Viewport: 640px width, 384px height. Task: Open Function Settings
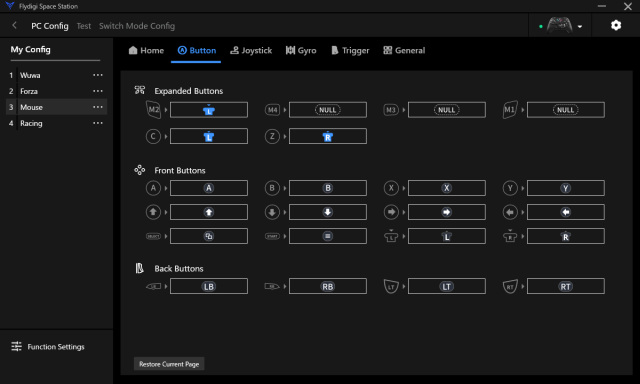click(x=48, y=346)
